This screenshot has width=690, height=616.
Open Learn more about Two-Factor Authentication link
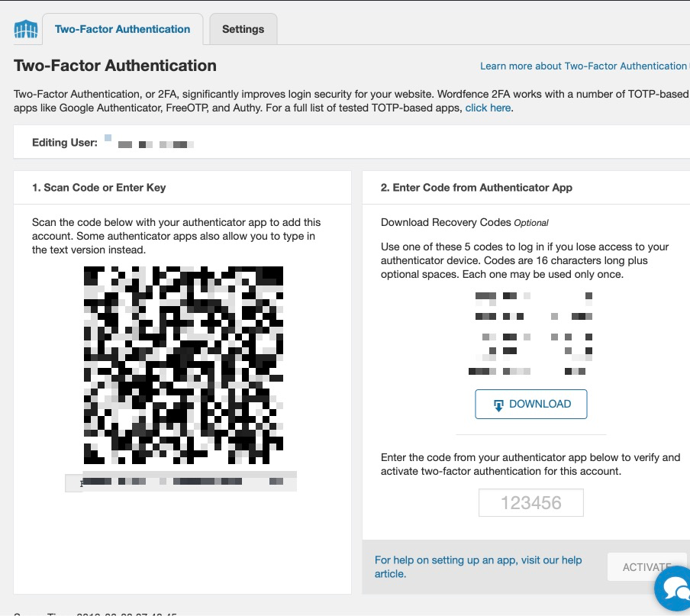[583, 66]
